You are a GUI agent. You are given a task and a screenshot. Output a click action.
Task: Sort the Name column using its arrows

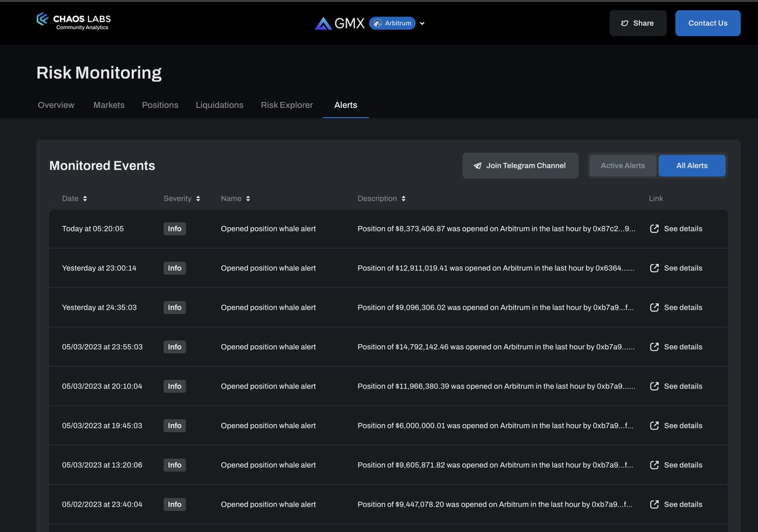(249, 198)
